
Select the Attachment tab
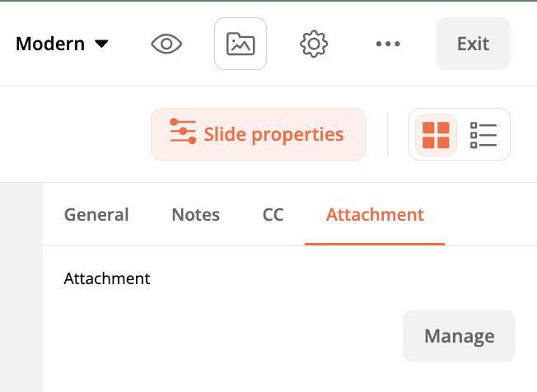[x=375, y=215]
